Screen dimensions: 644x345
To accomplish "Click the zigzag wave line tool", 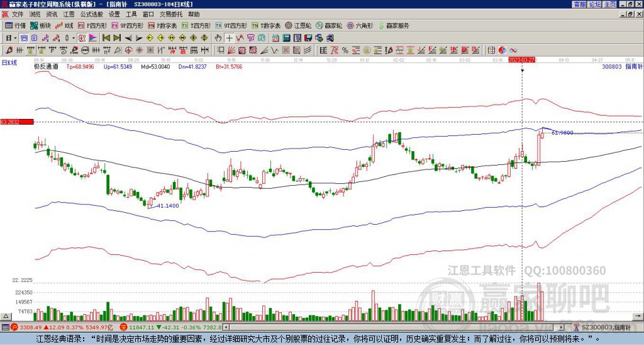I will [274, 50].
